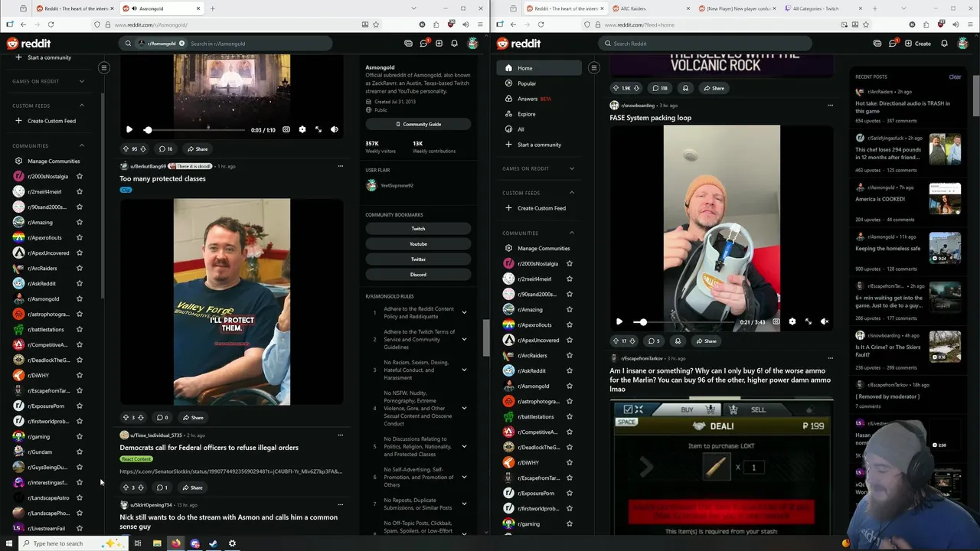Image resolution: width=980 pixels, height=551 pixels.
Task: Clear the Recent Posts list
Action: [955, 77]
